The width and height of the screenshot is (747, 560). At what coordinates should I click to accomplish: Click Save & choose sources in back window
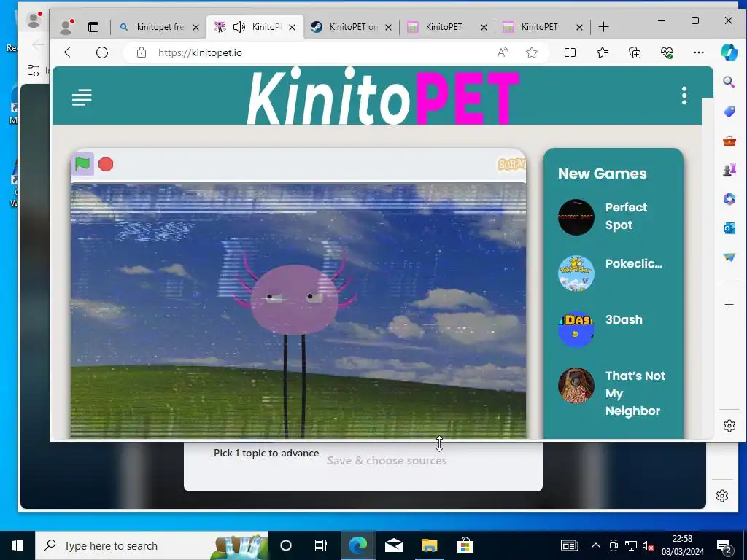[x=387, y=461]
